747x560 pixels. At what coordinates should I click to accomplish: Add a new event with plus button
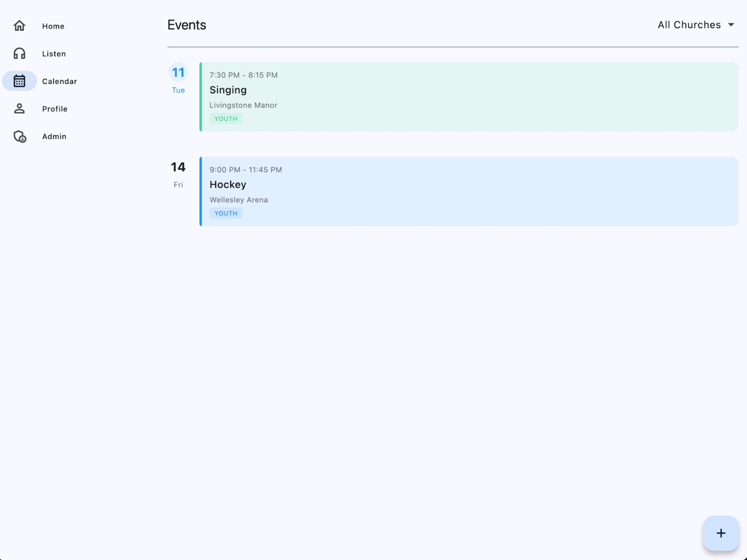pyautogui.click(x=721, y=533)
